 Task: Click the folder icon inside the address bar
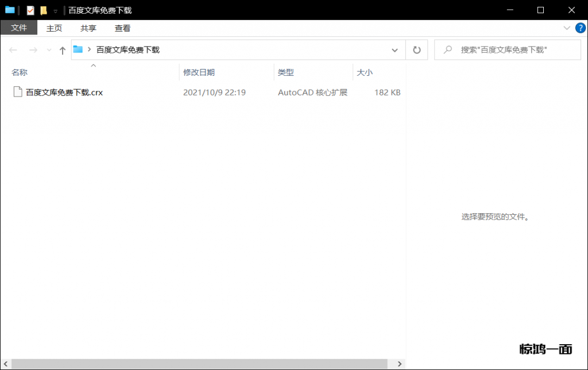(x=78, y=50)
